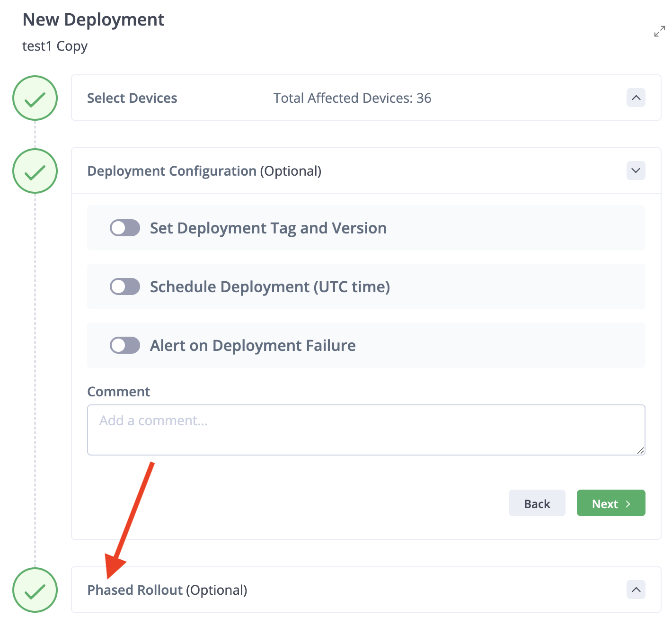Image resolution: width=672 pixels, height=626 pixels.
Task: Focus the Add a comment text field
Action: (x=365, y=430)
